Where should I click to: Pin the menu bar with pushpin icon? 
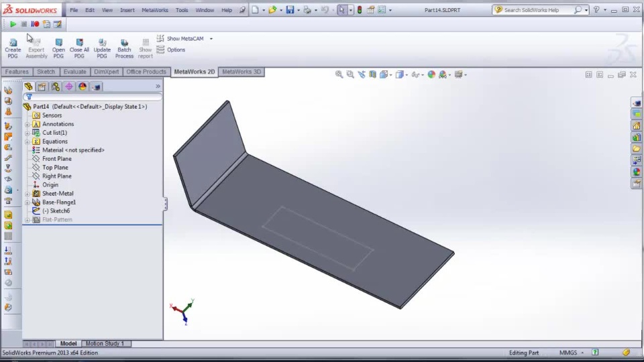click(242, 10)
